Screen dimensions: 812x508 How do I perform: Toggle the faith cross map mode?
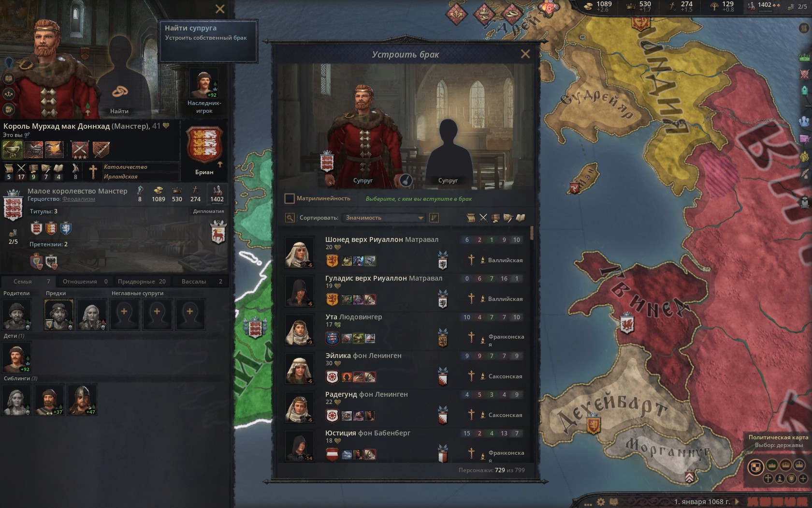point(768,478)
